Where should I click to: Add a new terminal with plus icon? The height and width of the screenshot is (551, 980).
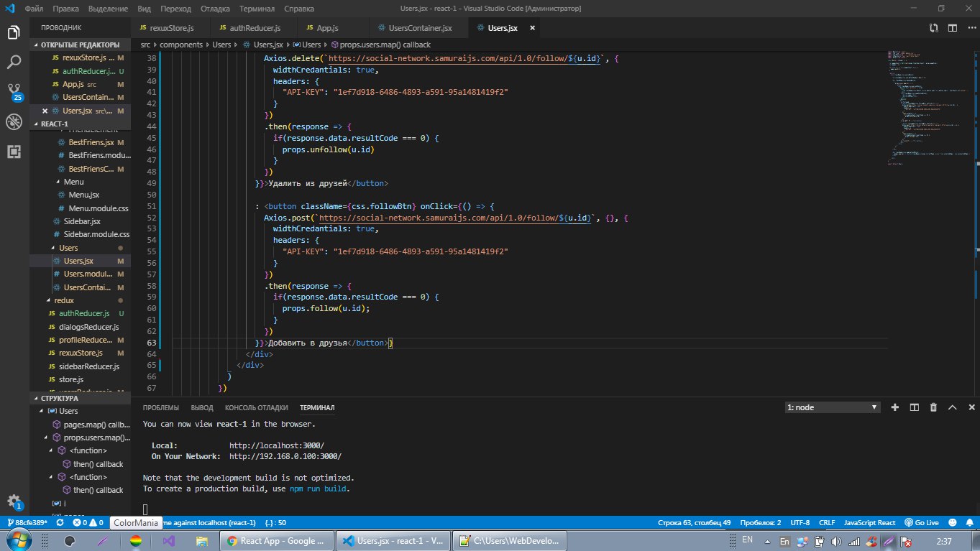coord(895,407)
